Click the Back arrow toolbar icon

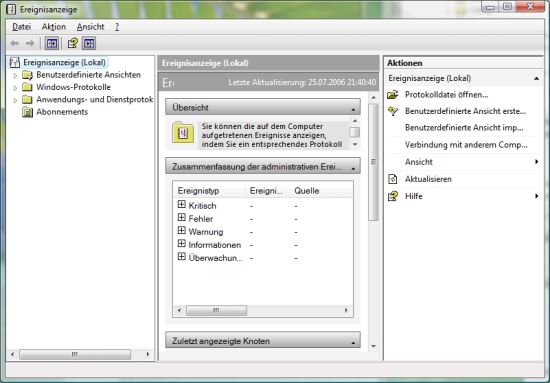[x=14, y=43]
